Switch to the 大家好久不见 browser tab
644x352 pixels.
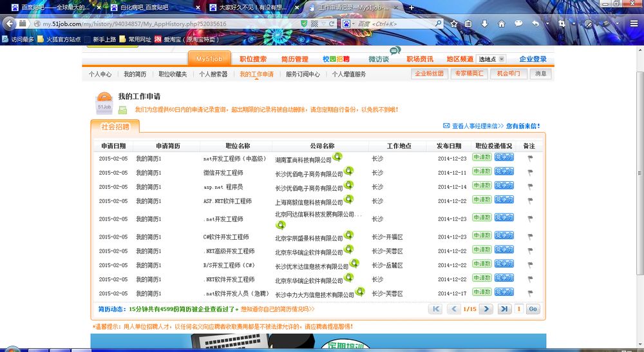252,7
